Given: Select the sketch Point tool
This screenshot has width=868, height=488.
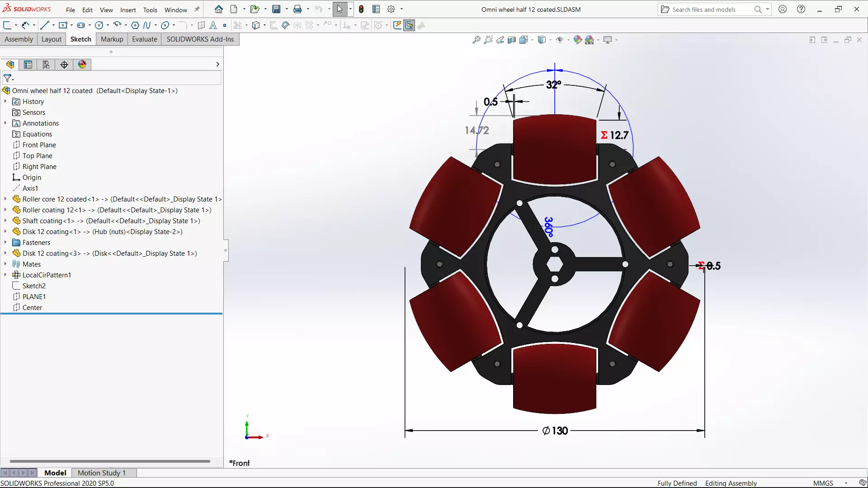Looking at the screenshot, I should [x=225, y=25].
